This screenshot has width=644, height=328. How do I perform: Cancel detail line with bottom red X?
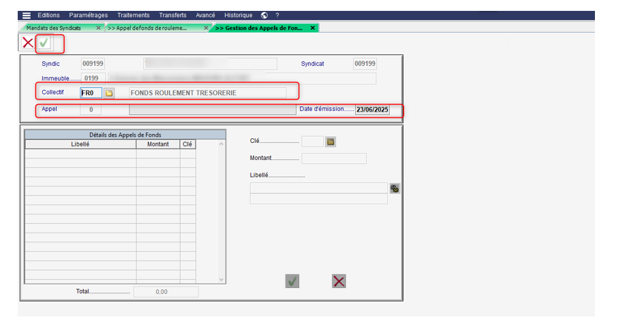coord(339,281)
